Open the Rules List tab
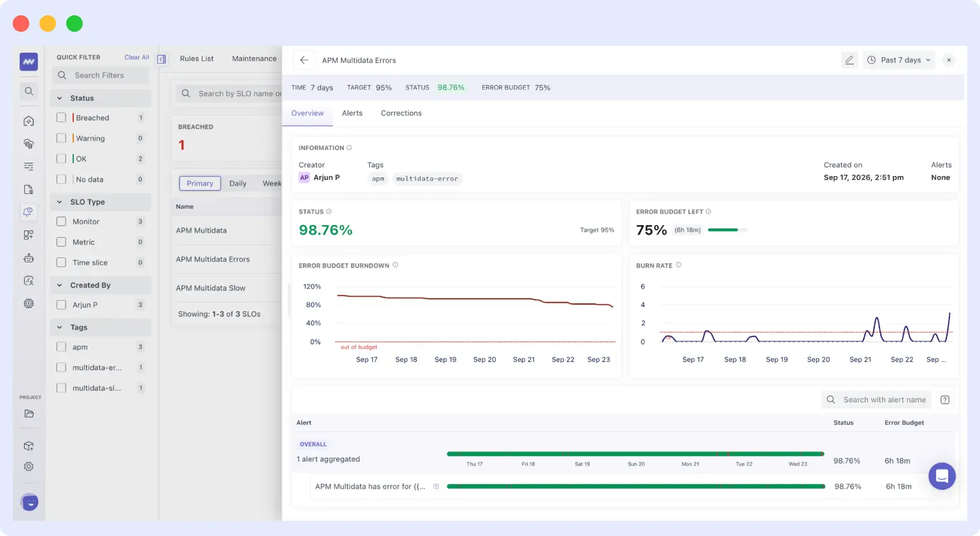This screenshot has width=980, height=536. pos(197,58)
